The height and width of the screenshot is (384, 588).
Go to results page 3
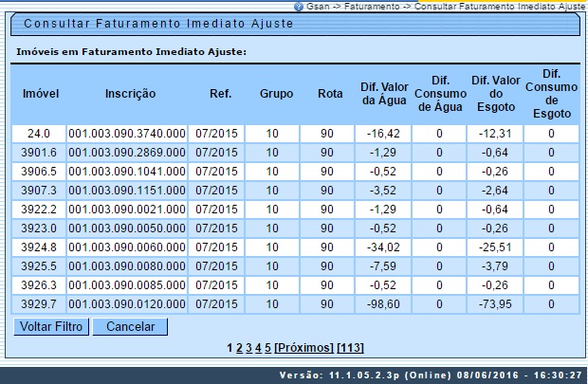coord(248,348)
